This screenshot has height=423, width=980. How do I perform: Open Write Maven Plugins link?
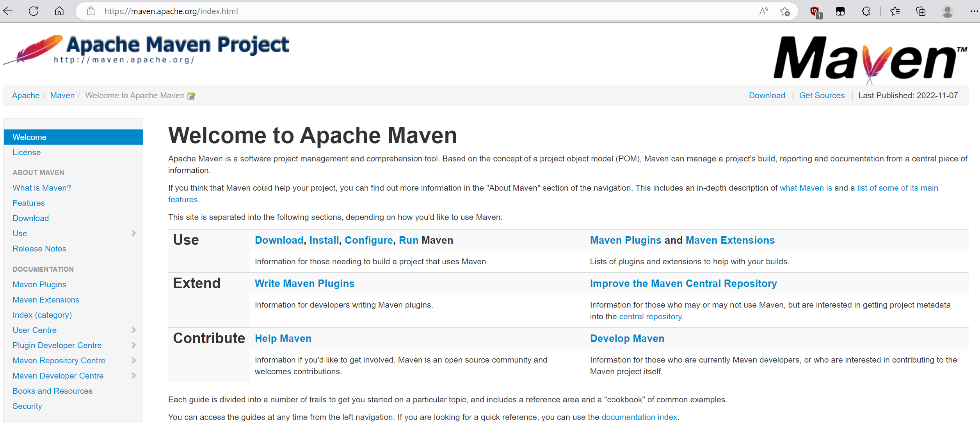[x=304, y=283]
